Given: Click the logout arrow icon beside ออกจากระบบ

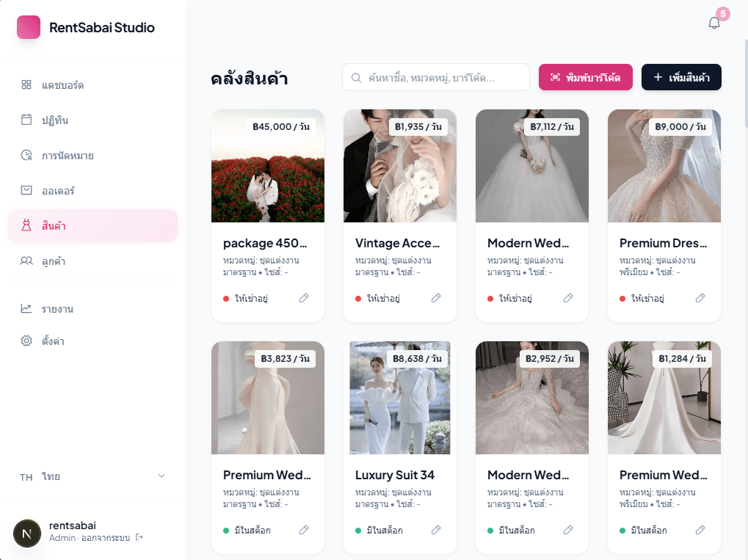Looking at the screenshot, I should pos(139,538).
